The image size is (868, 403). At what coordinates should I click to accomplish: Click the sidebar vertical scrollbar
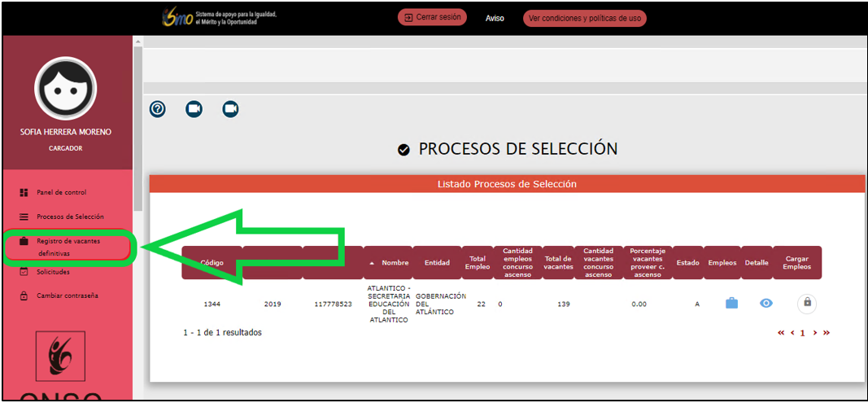click(137, 122)
